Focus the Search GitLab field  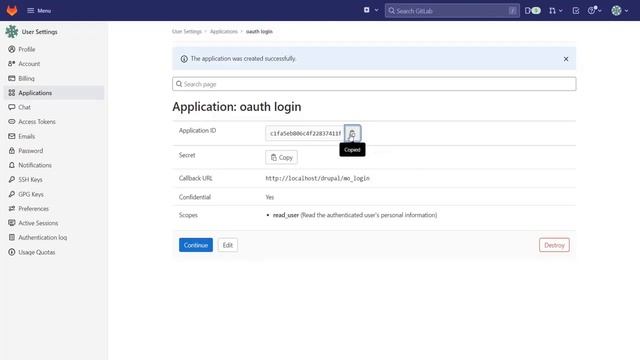click(452, 11)
